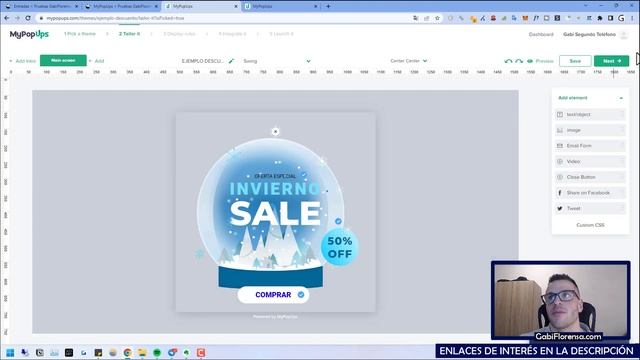Select the INVIERNO text in popup

[x=275, y=189]
